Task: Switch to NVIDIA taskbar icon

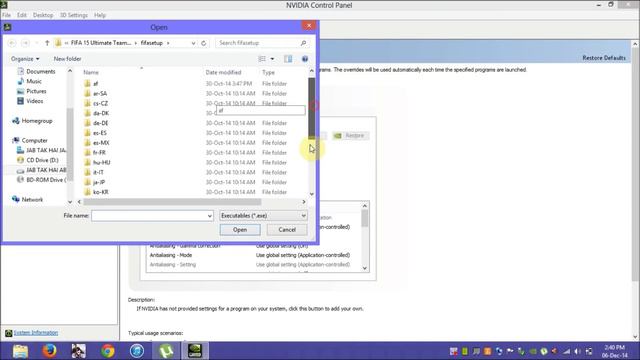Action: tap(195, 351)
